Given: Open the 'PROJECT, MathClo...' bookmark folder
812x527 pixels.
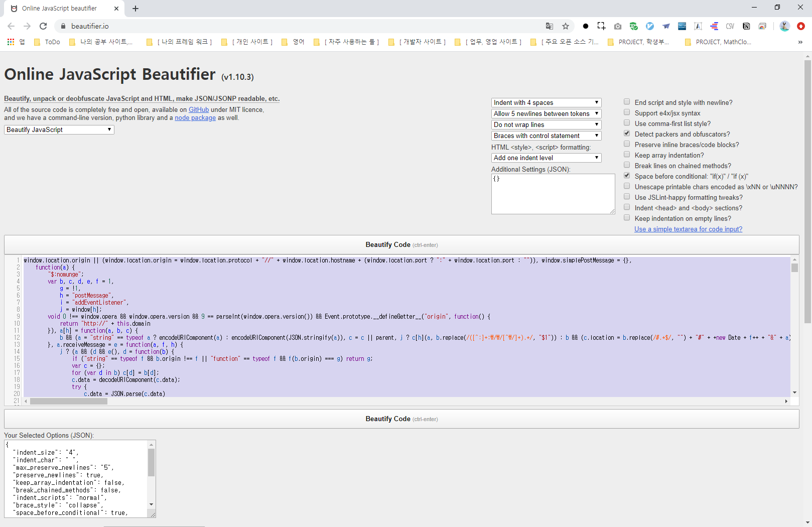Looking at the screenshot, I should 718,42.
